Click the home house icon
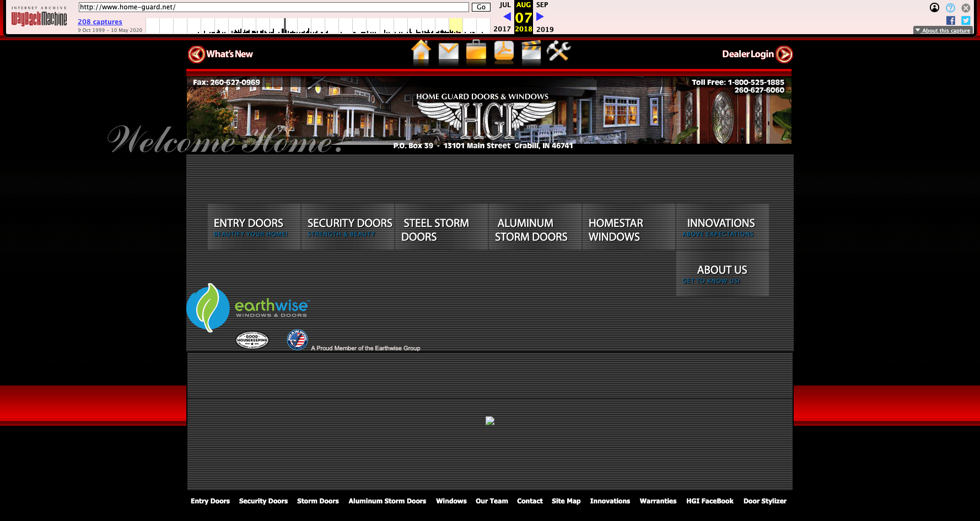The image size is (980, 521). 421,51
